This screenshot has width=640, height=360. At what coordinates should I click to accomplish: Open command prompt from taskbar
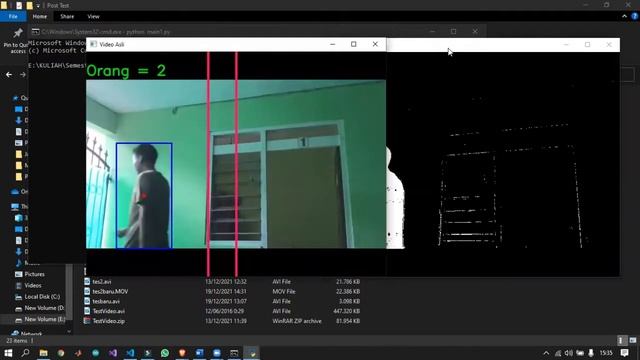234,353
